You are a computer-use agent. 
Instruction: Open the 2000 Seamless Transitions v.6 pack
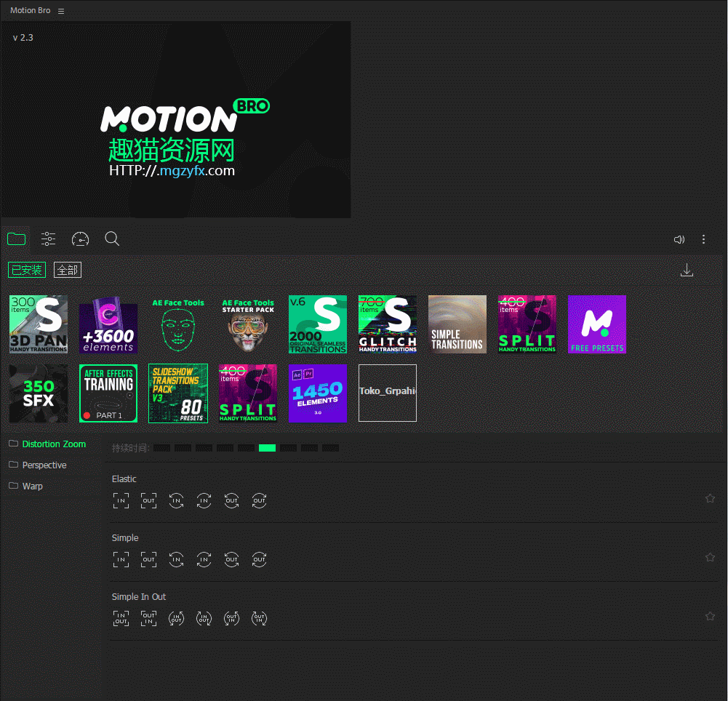pos(318,324)
